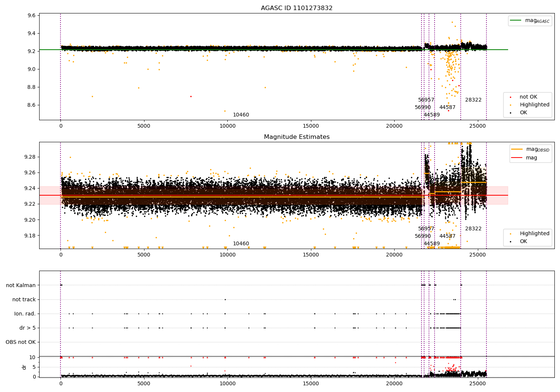Click the 'Ion. rad.' axis label
Screen dimensions: 560x392
pyautogui.click(x=25, y=314)
